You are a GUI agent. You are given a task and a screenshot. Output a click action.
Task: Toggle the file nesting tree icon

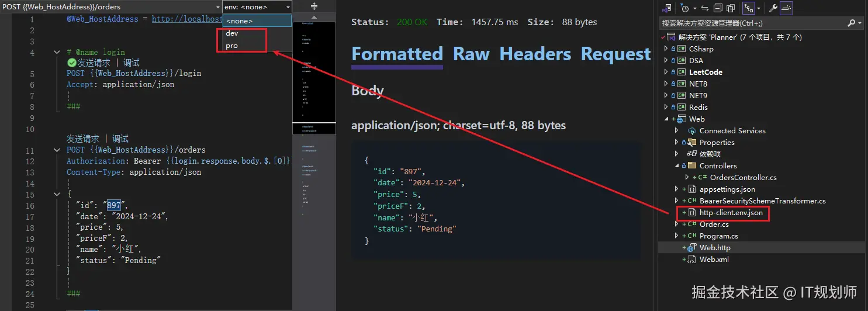pyautogui.click(x=748, y=8)
